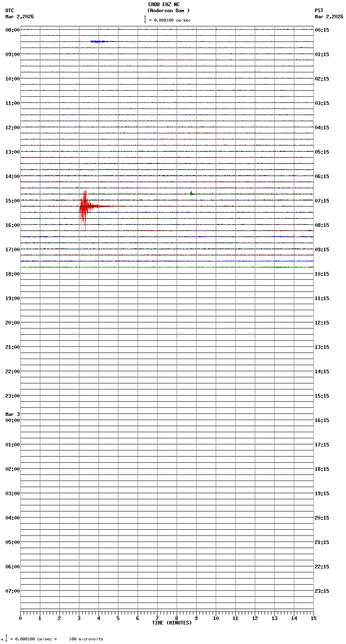Click the 'UTC' label at top left
This screenshot has height=644, width=346.
(x=10, y=11)
